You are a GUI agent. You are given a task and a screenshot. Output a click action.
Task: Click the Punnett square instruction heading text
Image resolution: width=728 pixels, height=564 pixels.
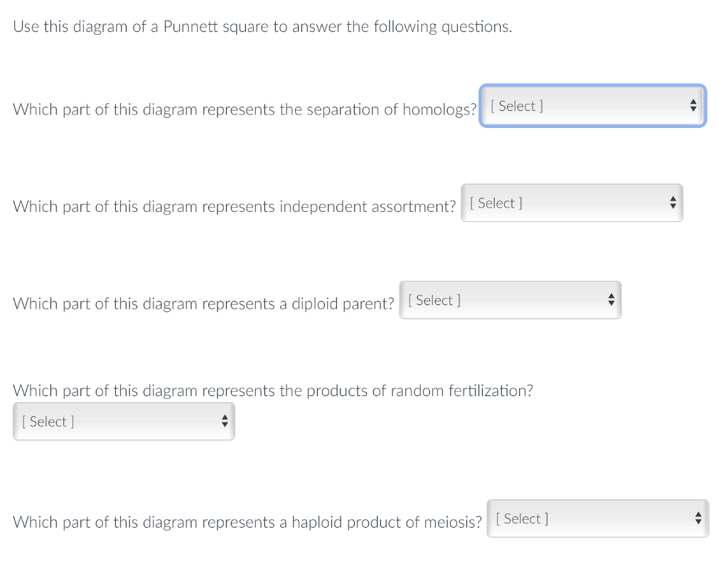[262, 27]
